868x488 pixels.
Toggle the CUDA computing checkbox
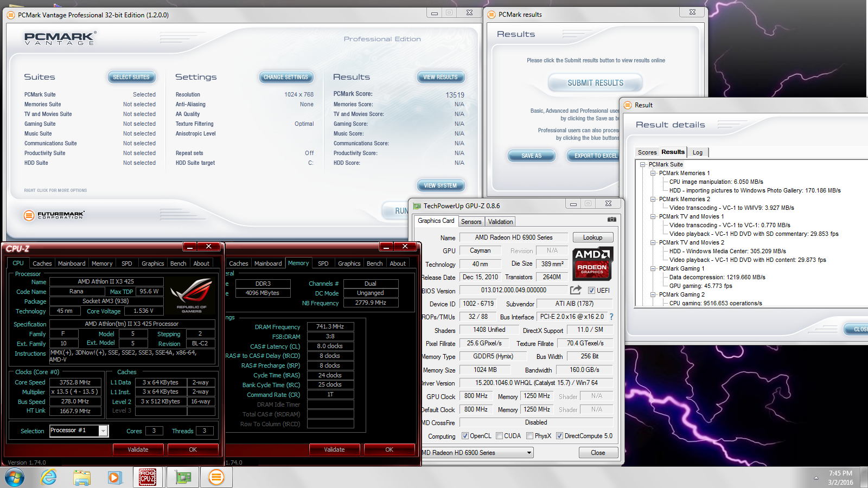click(x=499, y=436)
